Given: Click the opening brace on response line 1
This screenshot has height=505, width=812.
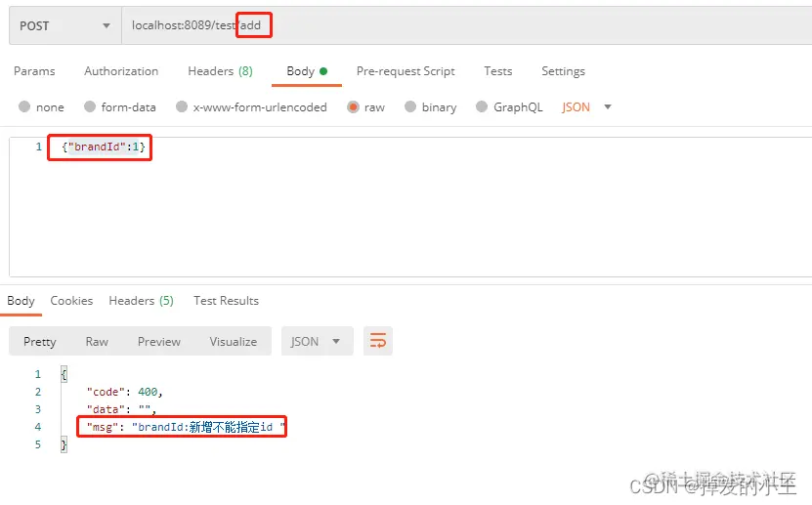Looking at the screenshot, I should (x=64, y=374).
